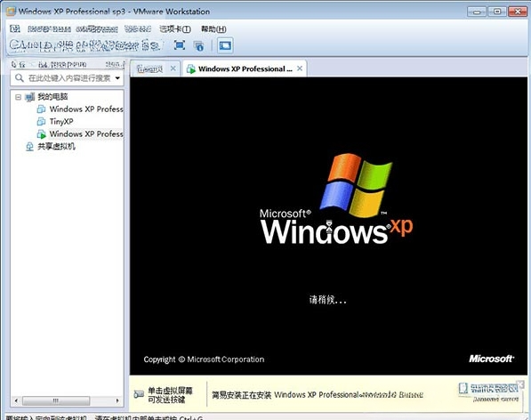This screenshot has height=420, width=531.
Task: Click the full screen mode toolbar icon
Action: 179,45
